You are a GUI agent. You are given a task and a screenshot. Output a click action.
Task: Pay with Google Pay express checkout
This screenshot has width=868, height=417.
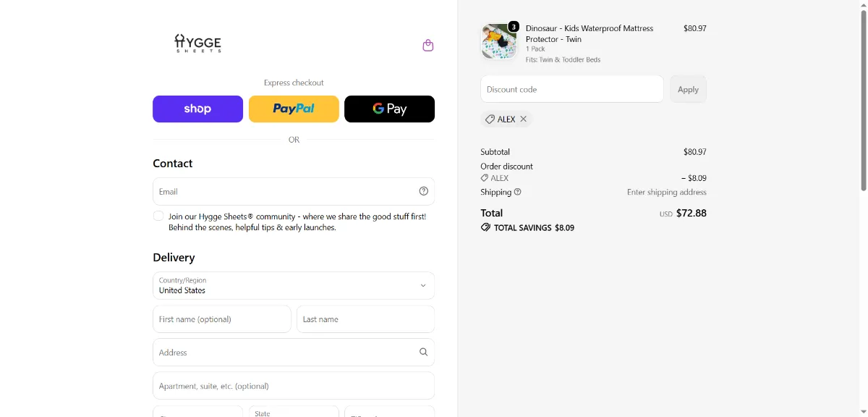(389, 109)
